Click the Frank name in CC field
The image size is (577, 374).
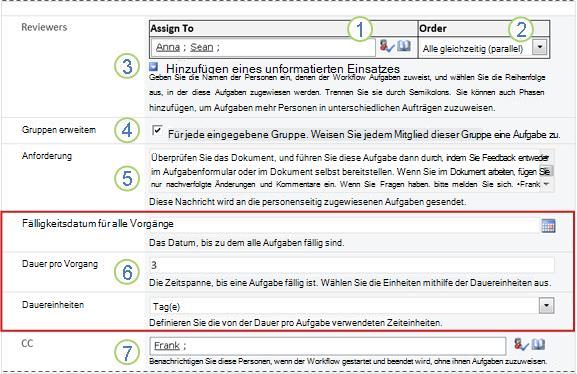(167, 346)
